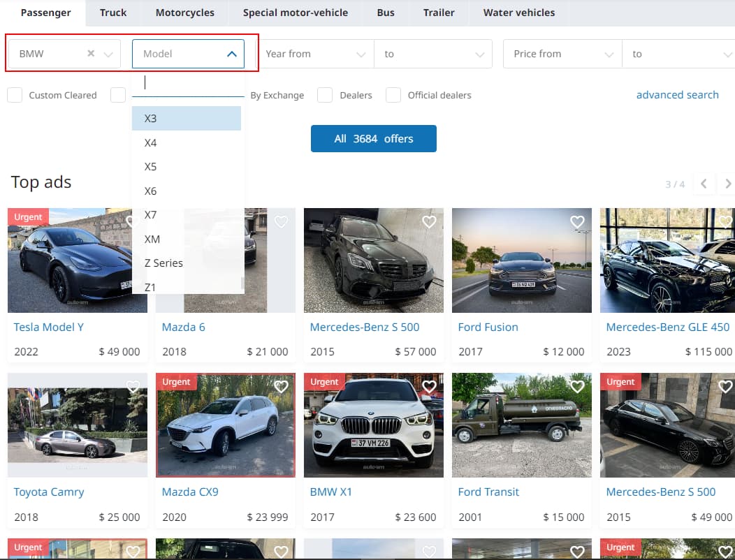Click the Top ads heading
This screenshot has height=560, width=735.
[41, 182]
